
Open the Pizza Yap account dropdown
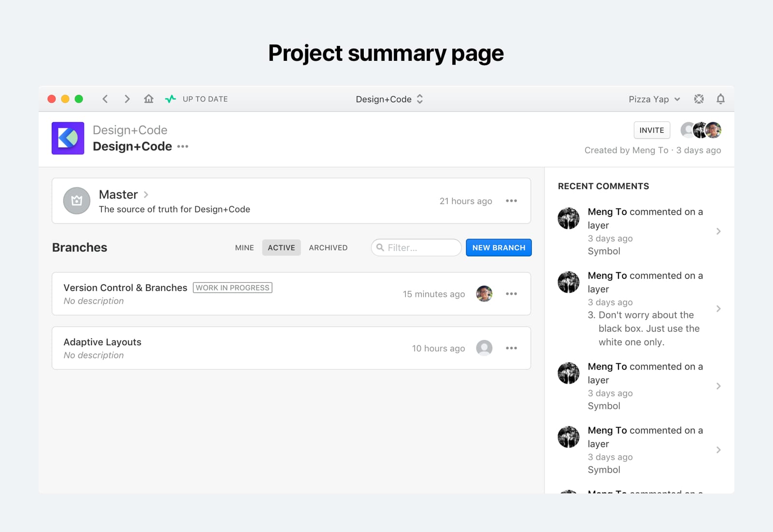tap(654, 98)
